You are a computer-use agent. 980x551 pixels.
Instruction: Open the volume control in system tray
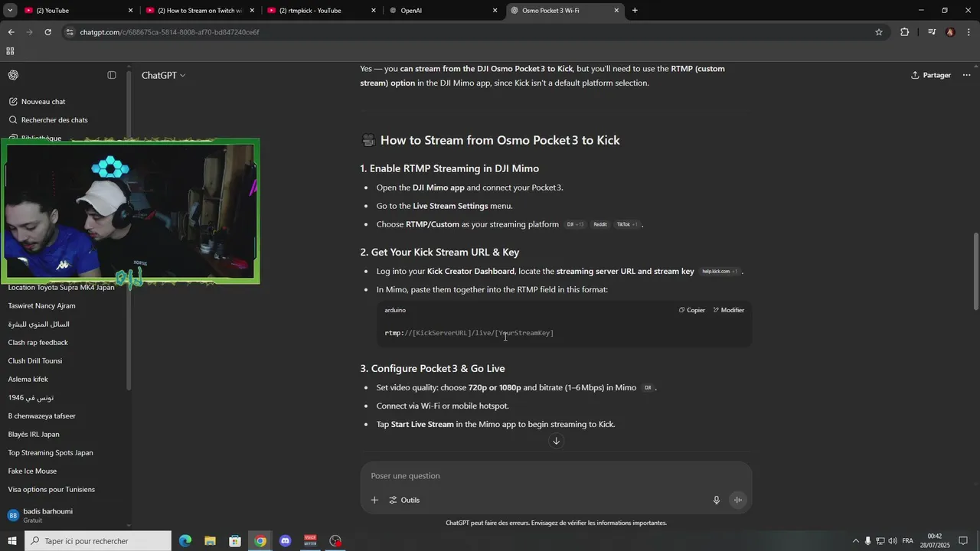coord(893,541)
